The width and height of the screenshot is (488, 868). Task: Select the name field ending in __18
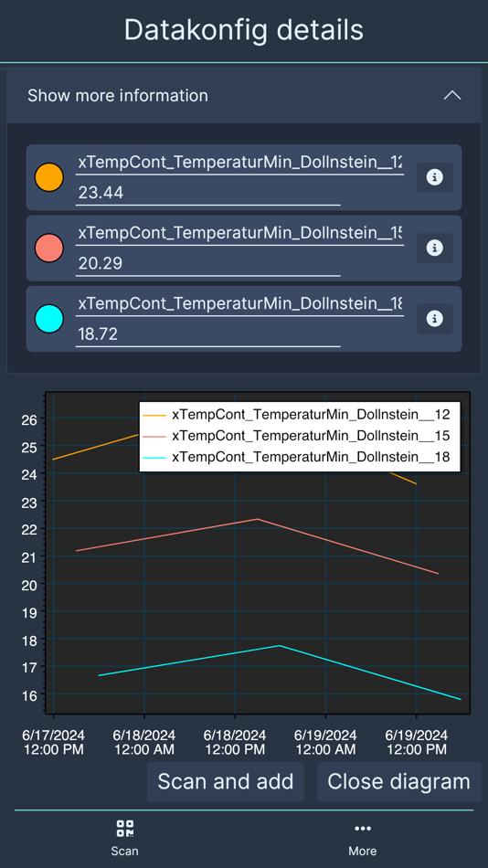239,304
